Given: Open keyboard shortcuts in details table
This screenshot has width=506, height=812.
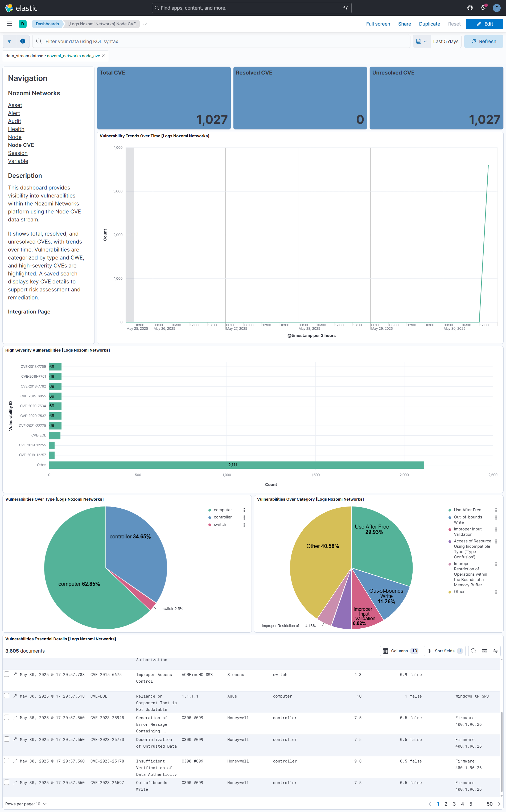Looking at the screenshot, I should pos(484,651).
